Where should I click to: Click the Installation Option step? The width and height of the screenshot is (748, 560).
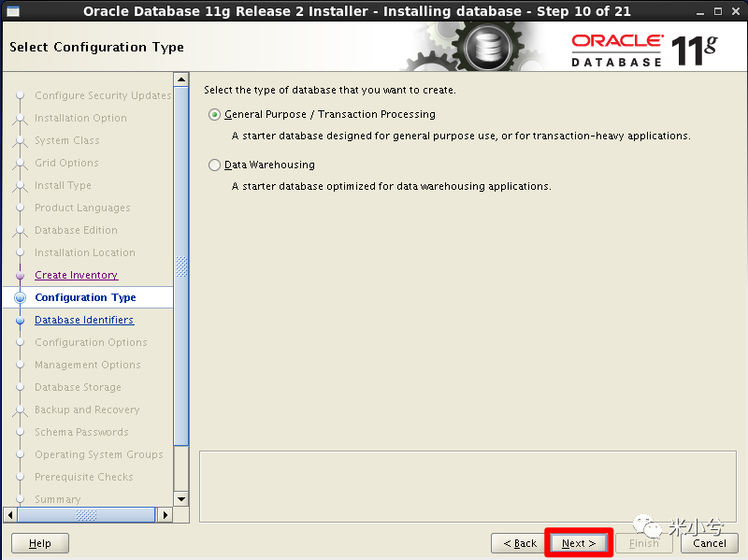[80, 118]
